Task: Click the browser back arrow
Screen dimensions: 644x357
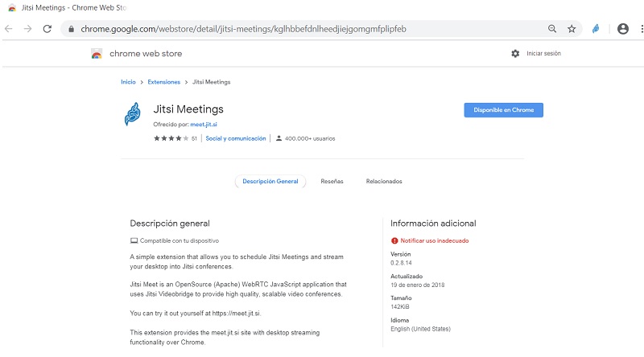Action: pyautogui.click(x=9, y=28)
